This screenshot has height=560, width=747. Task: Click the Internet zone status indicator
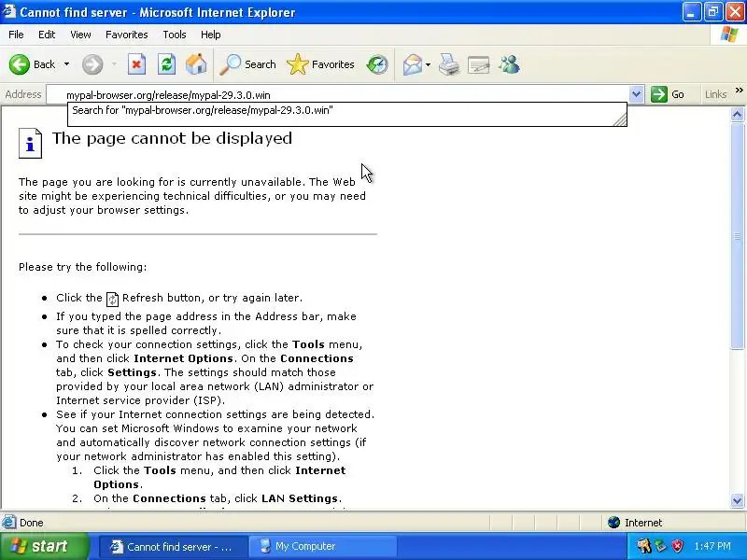[636, 523]
